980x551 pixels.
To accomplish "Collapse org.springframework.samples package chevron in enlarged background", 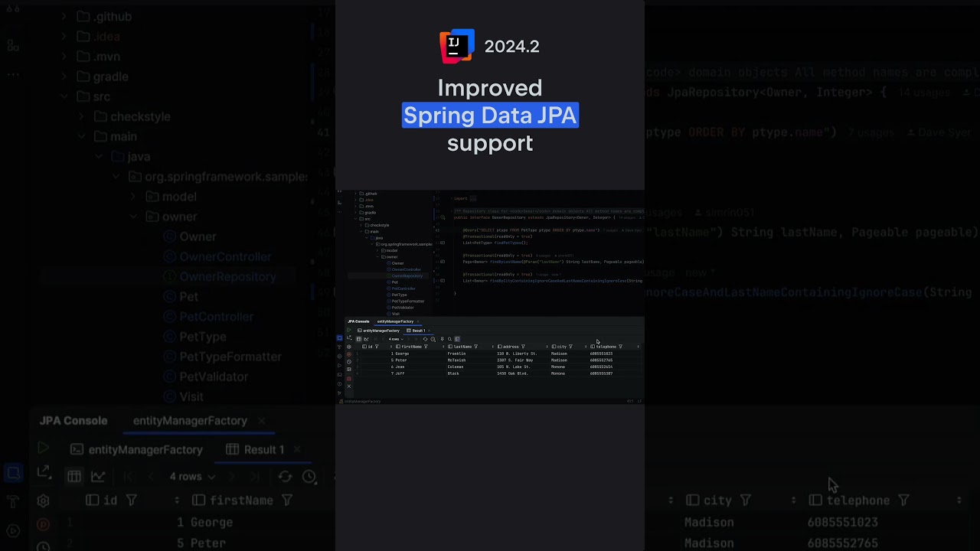I will [116, 177].
